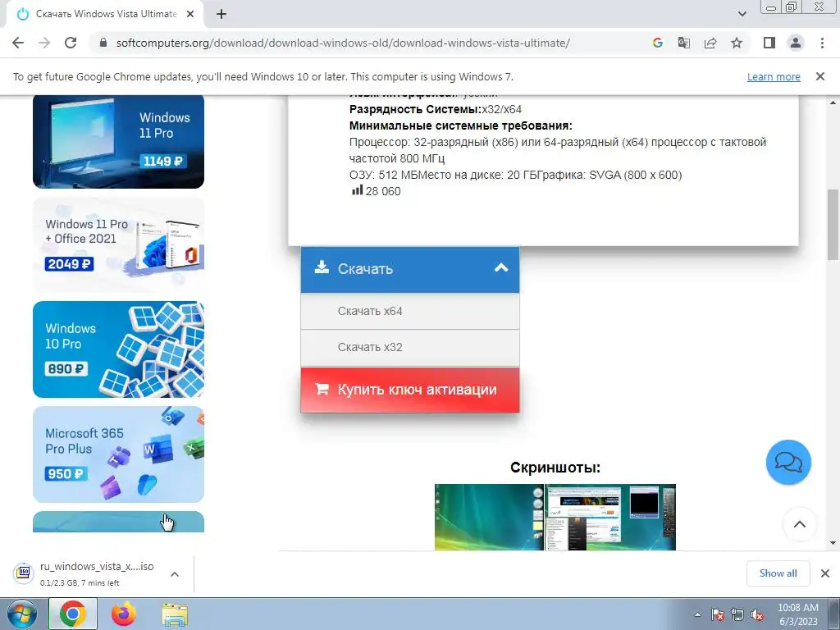Dismiss the Chrome update notification bar

point(820,76)
